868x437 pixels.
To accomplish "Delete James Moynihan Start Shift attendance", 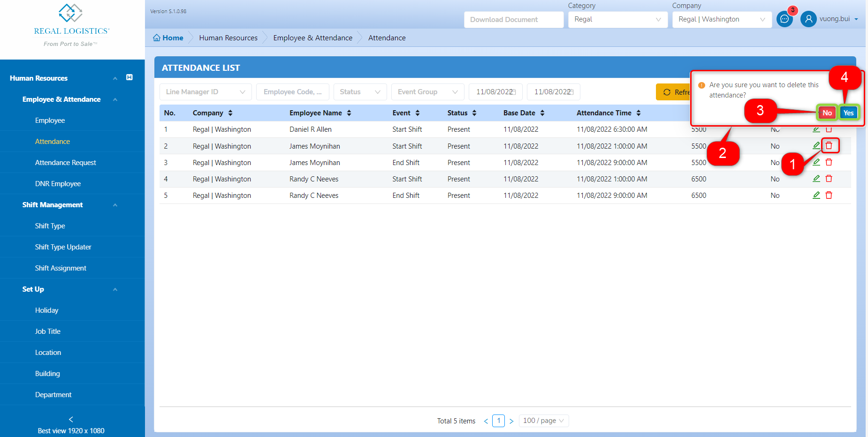I will [x=829, y=145].
